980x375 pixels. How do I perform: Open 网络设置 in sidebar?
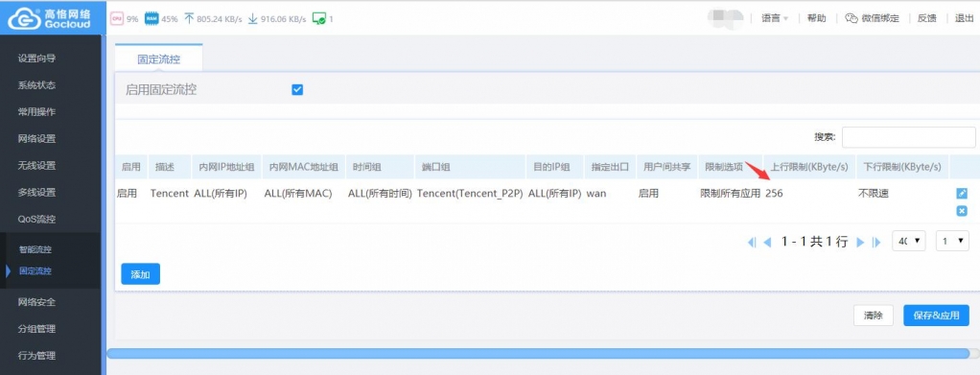point(36,139)
